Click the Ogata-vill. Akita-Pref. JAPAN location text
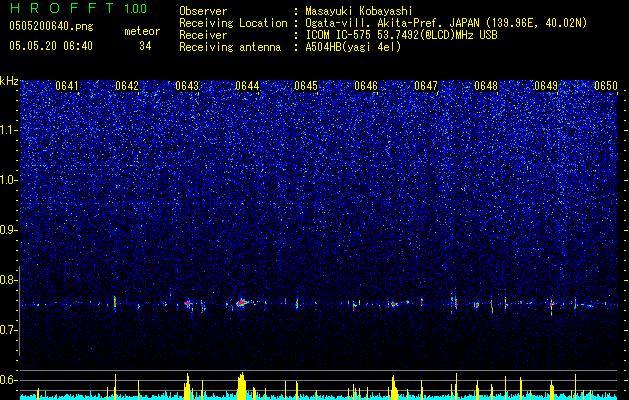The width and height of the screenshot is (629, 400). 446,23
